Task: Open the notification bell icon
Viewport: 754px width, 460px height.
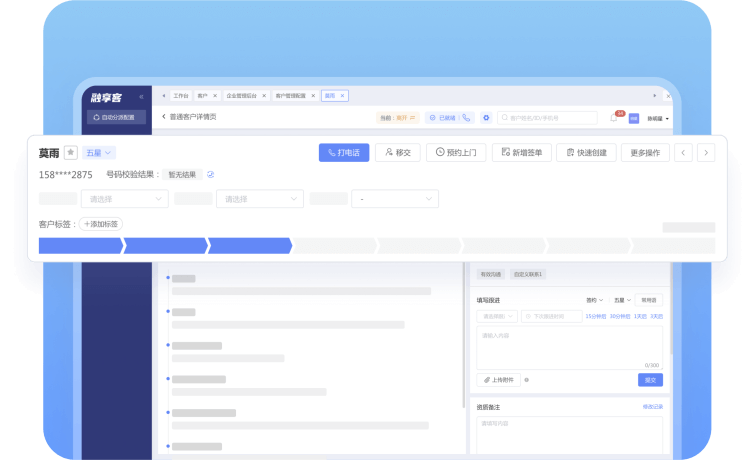Action: tap(615, 118)
